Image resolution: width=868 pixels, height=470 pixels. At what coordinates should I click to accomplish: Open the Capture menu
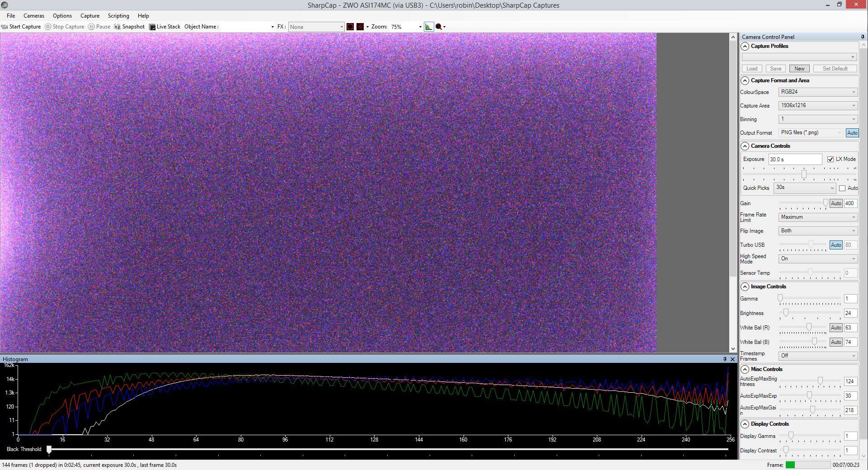90,16
